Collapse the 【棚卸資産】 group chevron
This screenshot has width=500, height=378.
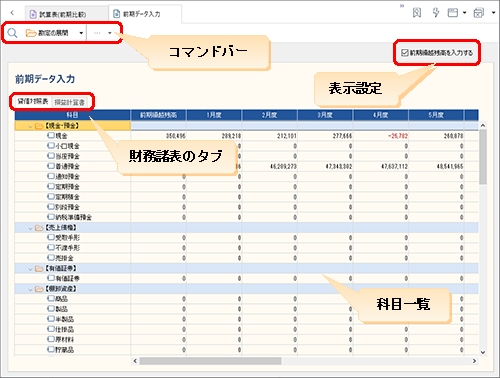pyautogui.click(x=30, y=289)
